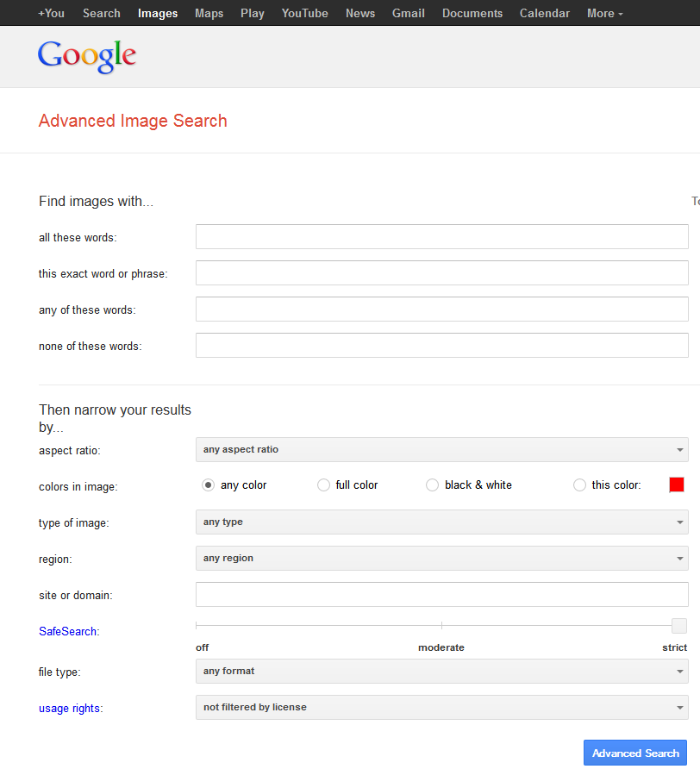
Task: Open YouTube from the top bar
Action: [304, 13]
